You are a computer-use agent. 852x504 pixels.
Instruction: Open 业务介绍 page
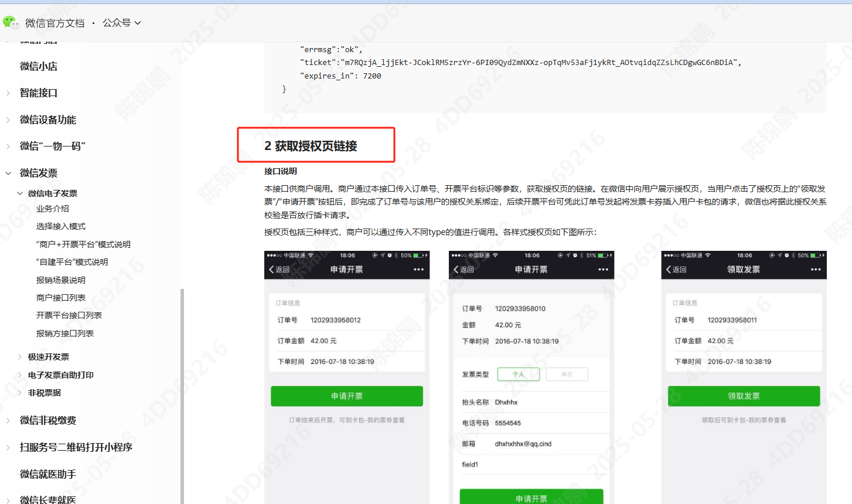coord(53,209)
